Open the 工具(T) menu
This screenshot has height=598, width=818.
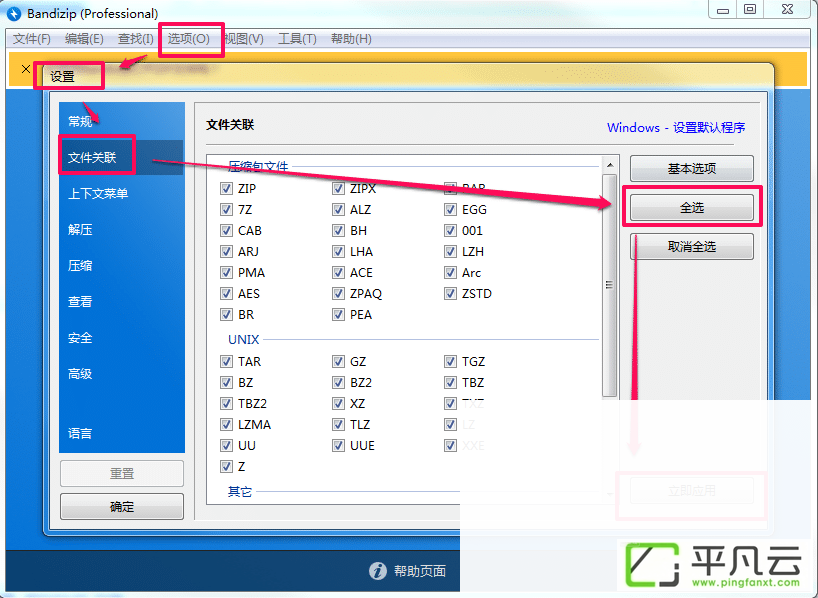[297, 39]
